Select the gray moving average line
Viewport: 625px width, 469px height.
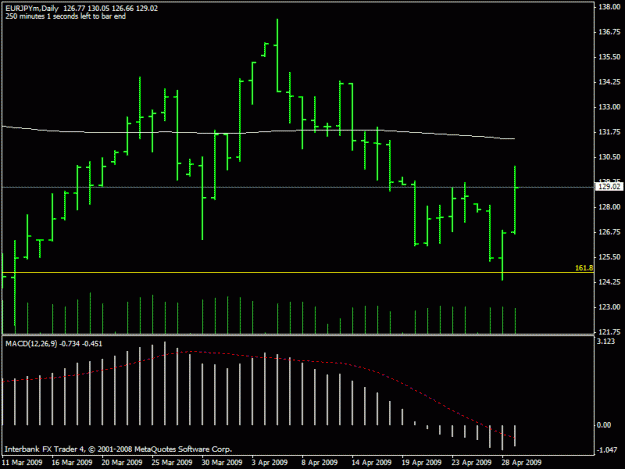click(x=259, y=132)
